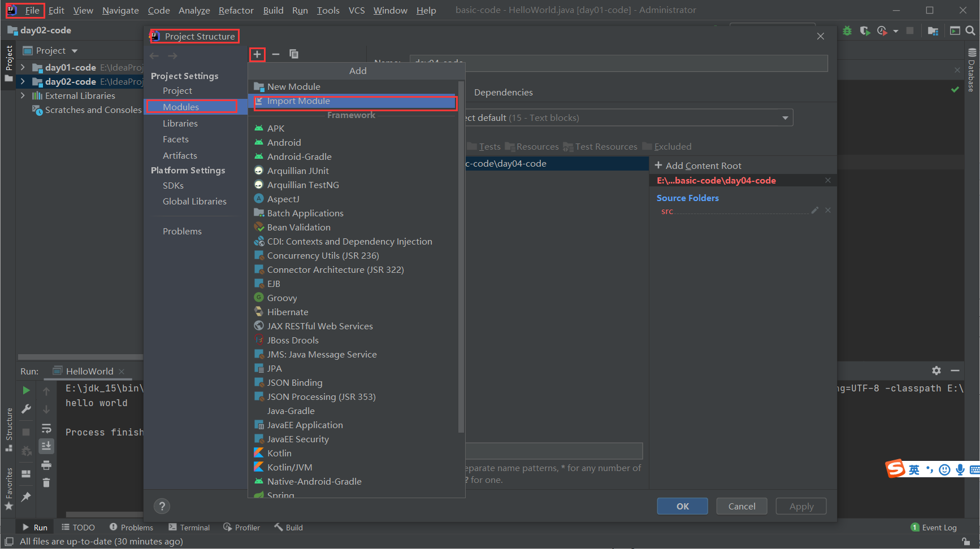Click Add Content Root
980x549 pixels.
698,165
